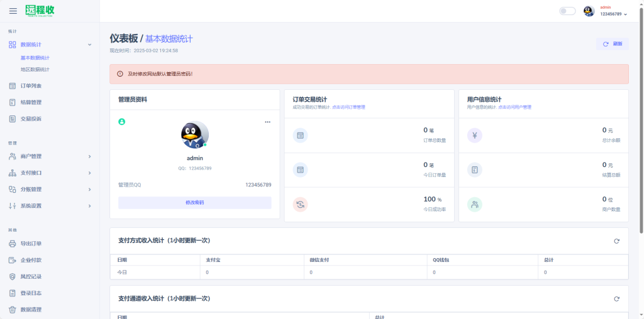644x319 pixels.
Task: Click the 仪表板 breadcrumb title
Action: [124, 38]
